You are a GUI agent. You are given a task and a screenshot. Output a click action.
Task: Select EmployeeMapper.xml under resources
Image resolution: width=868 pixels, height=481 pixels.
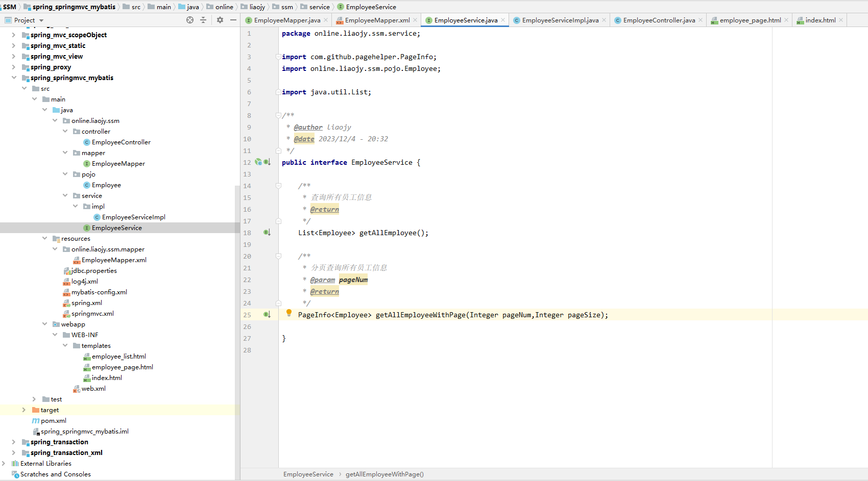114,260
